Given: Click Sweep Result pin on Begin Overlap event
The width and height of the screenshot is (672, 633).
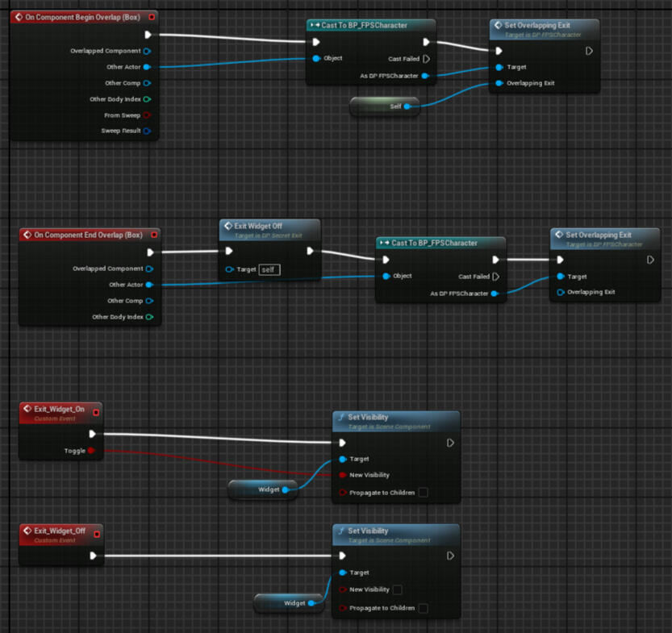Looking at the screenshot, I should coord(147,131).
